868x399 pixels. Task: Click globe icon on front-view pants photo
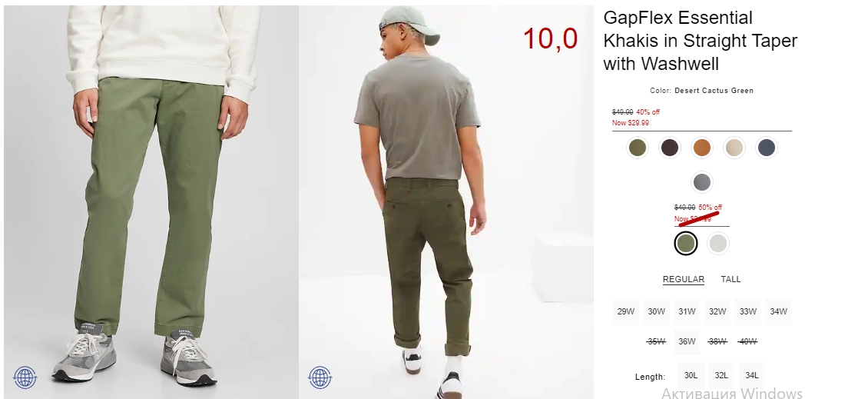pos(25,377)
